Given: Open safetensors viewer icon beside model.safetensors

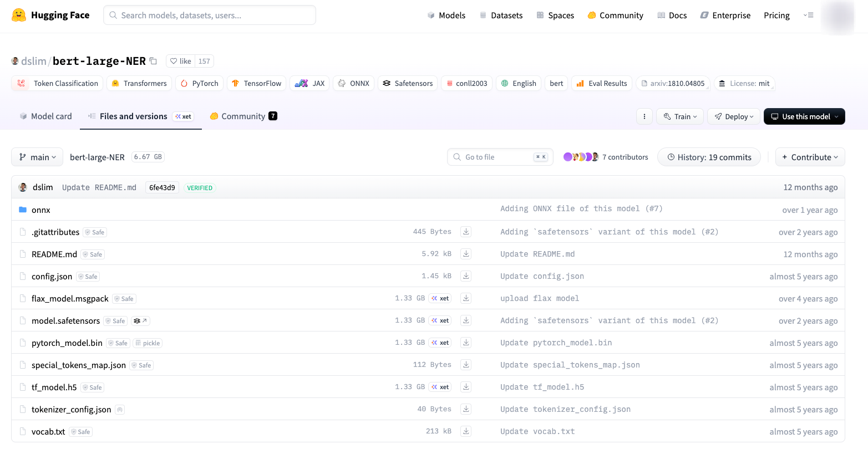Looking at the screenshot, I should [140, 321].
